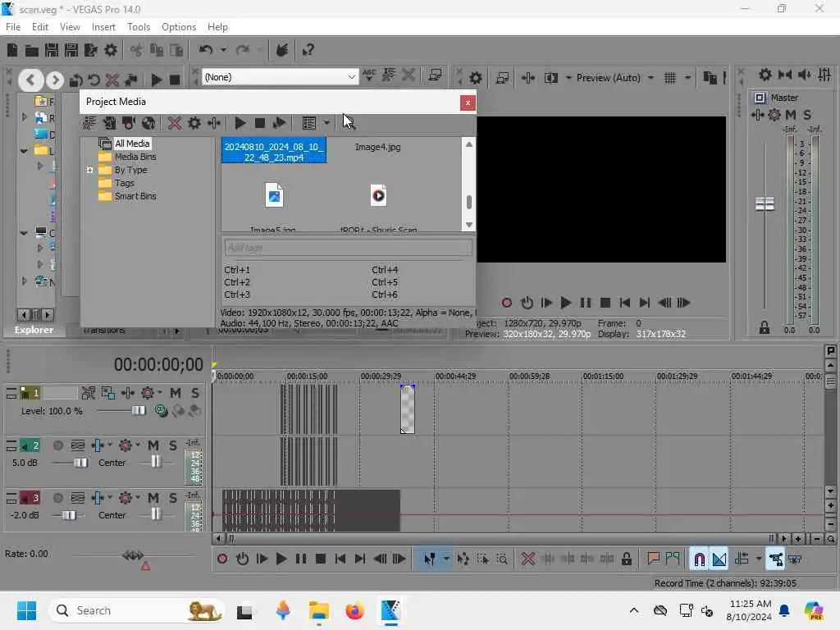This screenshot has height=630, width=840.
Task: Open track 1 FX gear dropdown arrow
Action: (x=160, y=393)
